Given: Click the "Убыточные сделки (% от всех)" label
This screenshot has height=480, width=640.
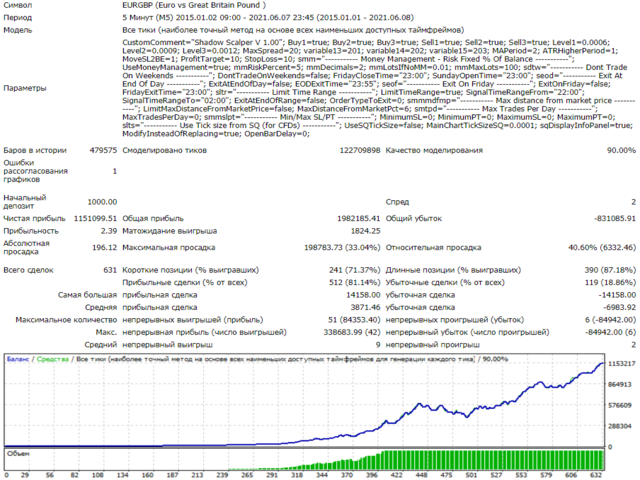Looking at the screenshot, I should pyautogui.click(x=445, y=282).
